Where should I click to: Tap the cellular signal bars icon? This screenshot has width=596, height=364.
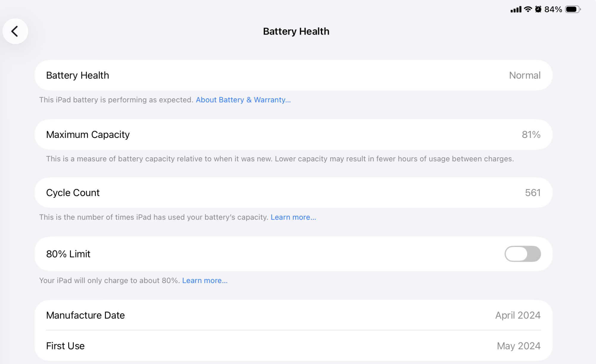[x=516, y=10]
